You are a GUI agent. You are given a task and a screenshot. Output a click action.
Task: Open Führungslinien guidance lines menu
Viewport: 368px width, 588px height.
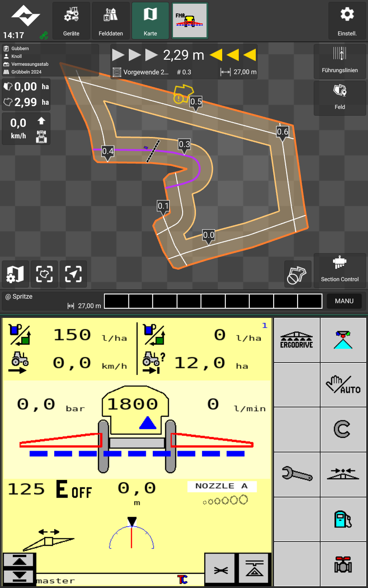click(339, 61)
